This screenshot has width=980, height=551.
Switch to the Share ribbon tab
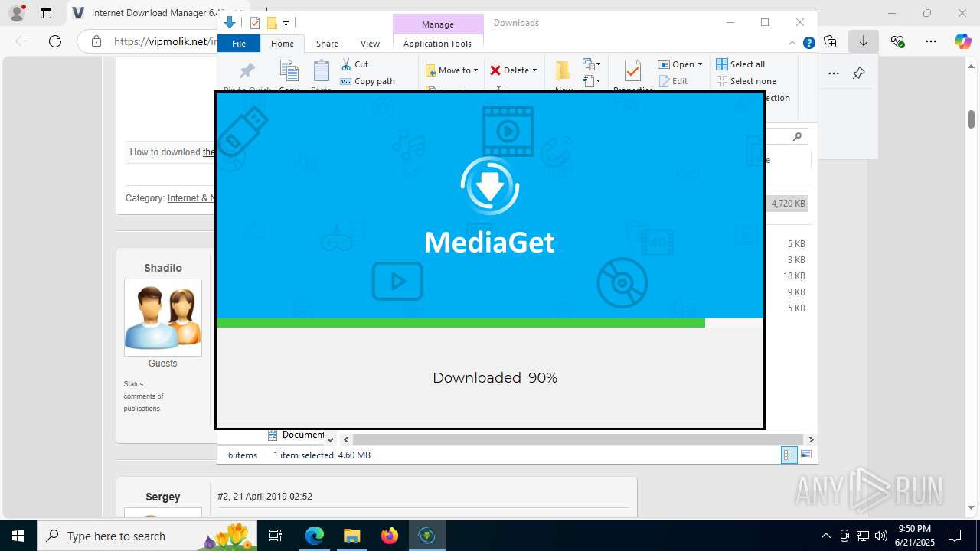coord(327,44)
